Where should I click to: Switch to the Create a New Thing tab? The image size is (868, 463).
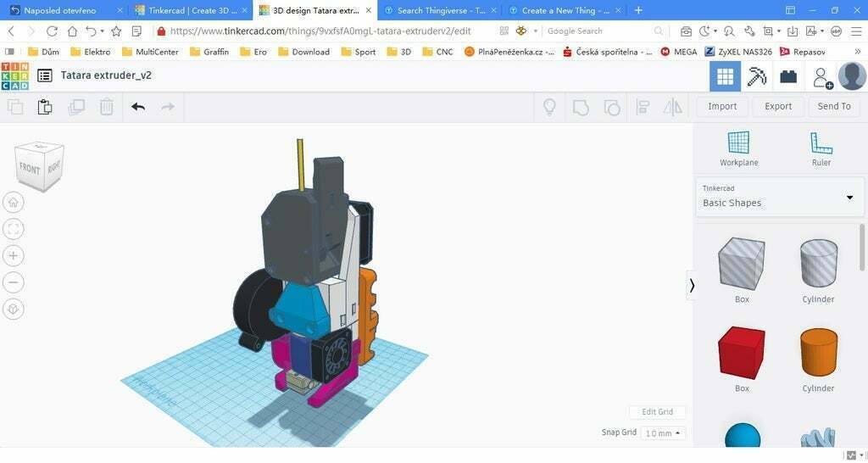tap(565, 10)
